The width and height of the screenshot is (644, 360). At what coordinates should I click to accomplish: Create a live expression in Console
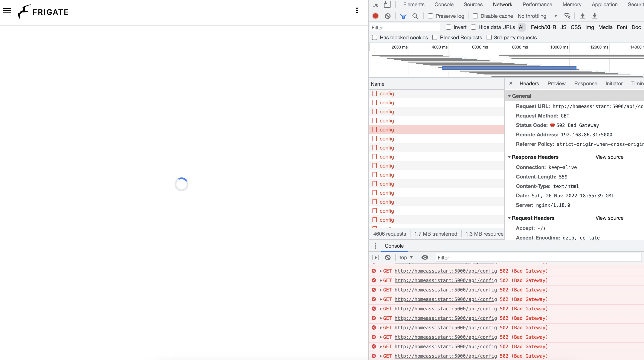[x=425, y=257]
